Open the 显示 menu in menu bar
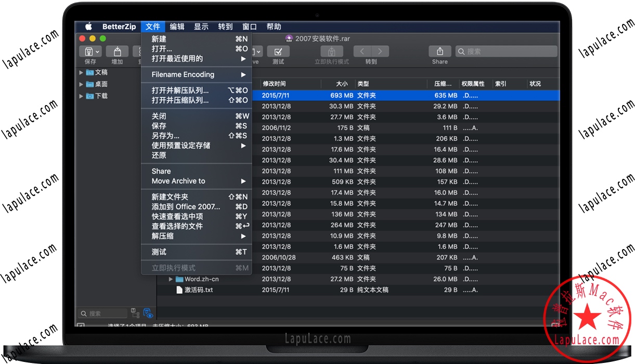 201,27
